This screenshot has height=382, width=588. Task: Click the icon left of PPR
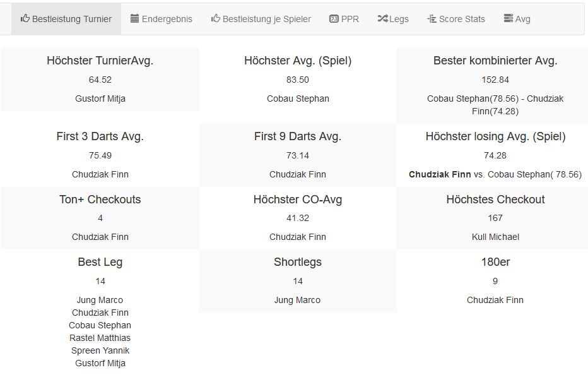click(x=334, y=19)
